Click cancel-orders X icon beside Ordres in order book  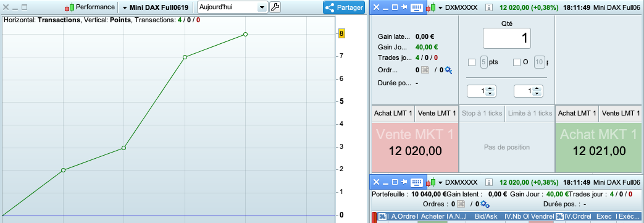[x=461, y=204]
